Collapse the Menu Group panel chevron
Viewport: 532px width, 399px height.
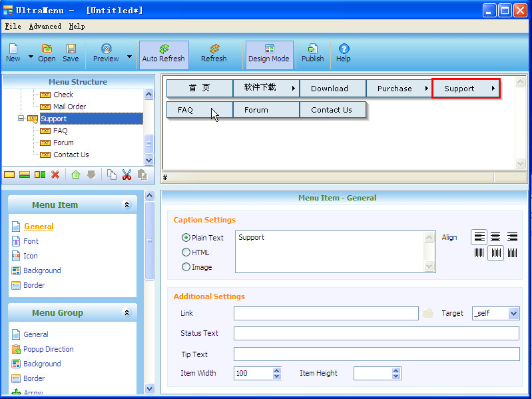point(127,312)
